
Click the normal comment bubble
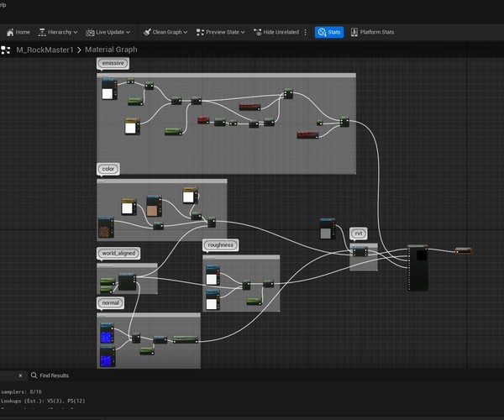coord(110,303)
